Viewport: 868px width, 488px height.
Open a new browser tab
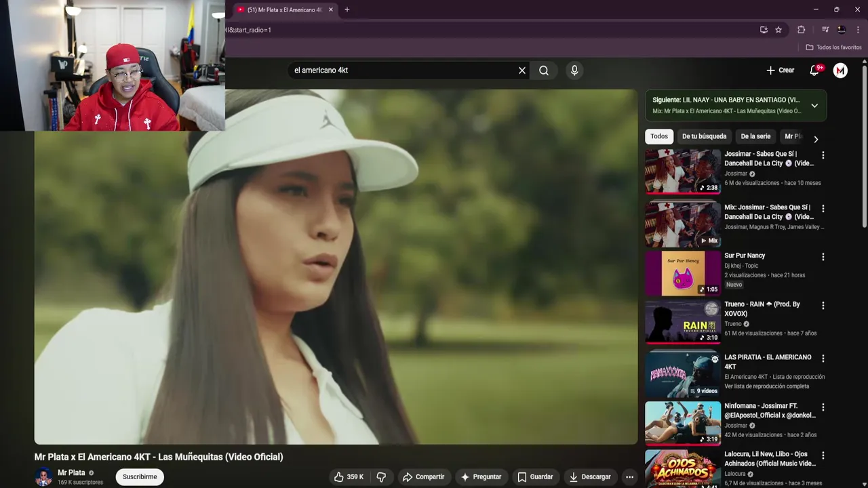pos(347,9)
